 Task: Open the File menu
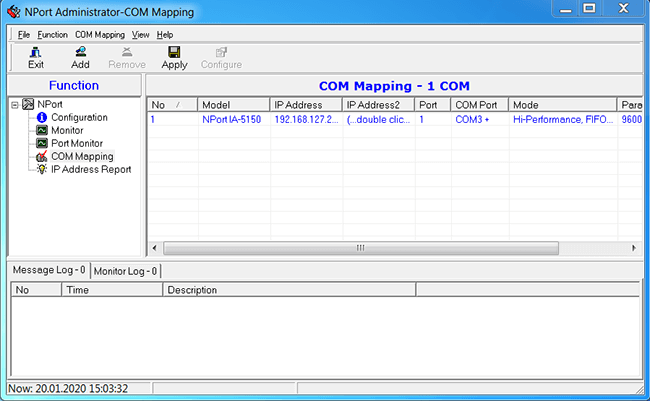coord(24,35)
